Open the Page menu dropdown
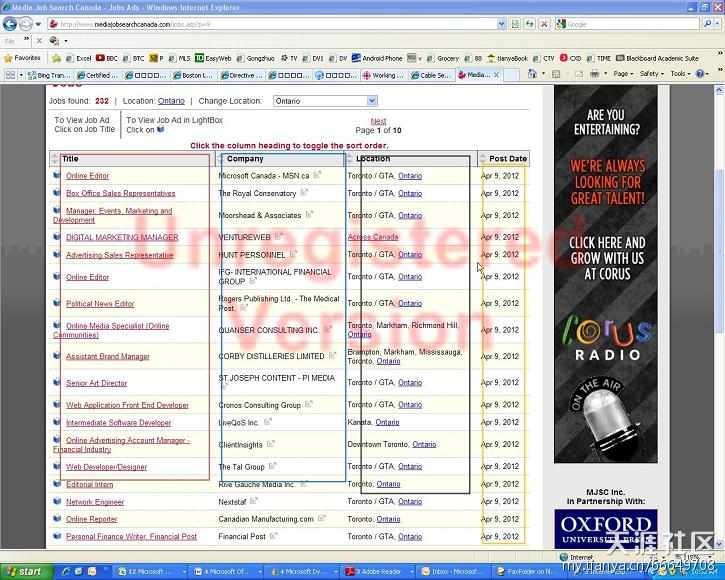 pyautogui.click(x=623, y=74)
